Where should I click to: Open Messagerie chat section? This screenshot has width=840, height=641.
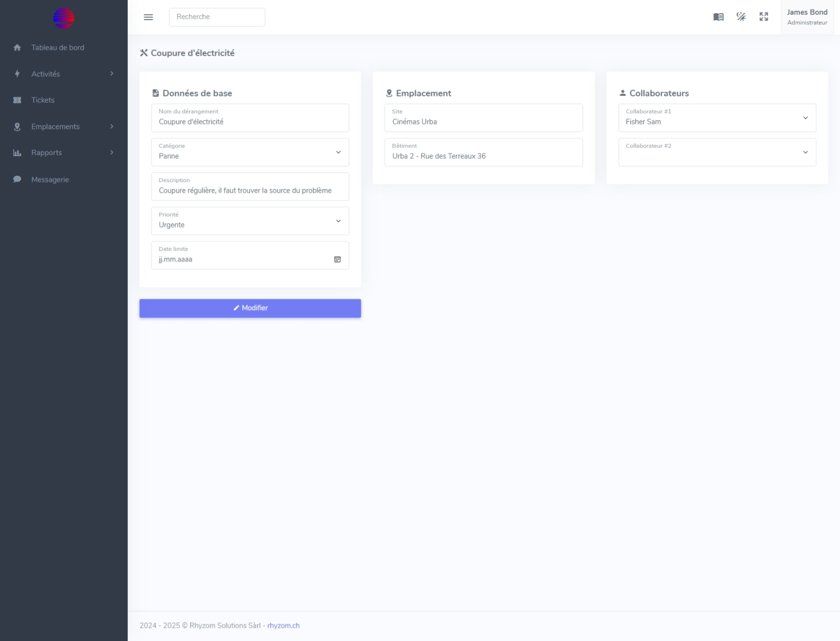[50, 179]
